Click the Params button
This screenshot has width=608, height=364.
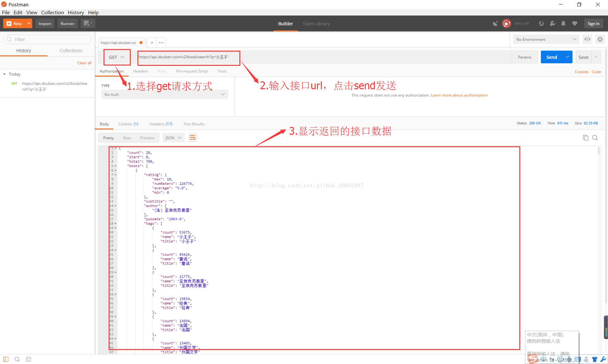[x=524, y=57]
